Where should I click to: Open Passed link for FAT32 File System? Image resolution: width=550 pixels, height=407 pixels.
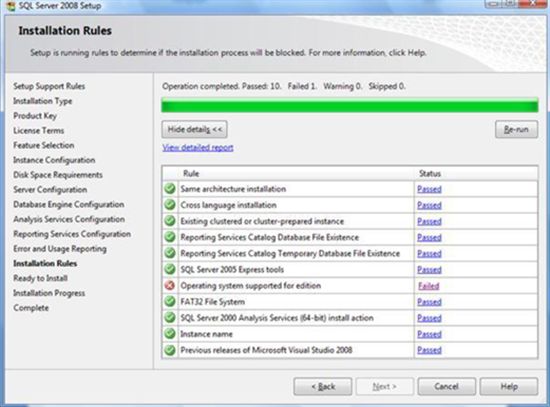coord(429,302)
